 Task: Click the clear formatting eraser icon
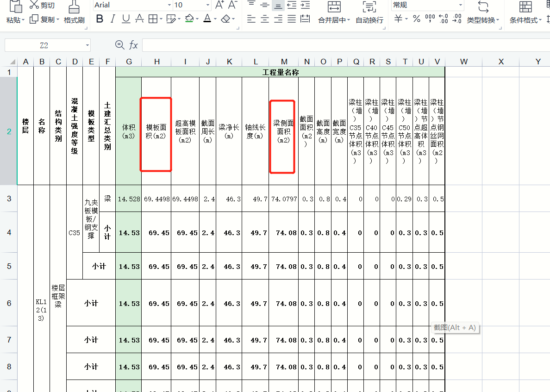[226, 19]
